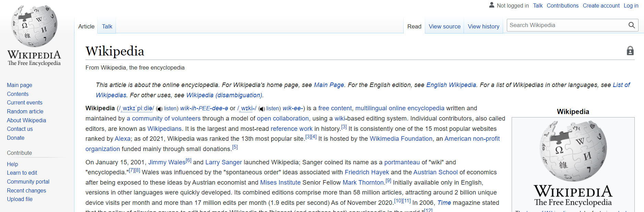The image size is (644, 212).
Task: Open Contents in the sidebar
Action: click(x=18, y=94)
